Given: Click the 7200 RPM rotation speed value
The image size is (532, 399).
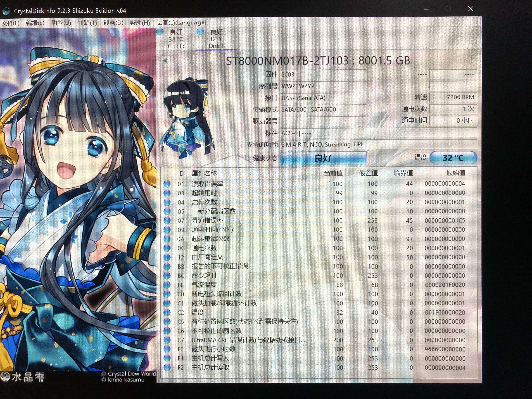Looking at the screenshot, I should [x=453, y=97].
